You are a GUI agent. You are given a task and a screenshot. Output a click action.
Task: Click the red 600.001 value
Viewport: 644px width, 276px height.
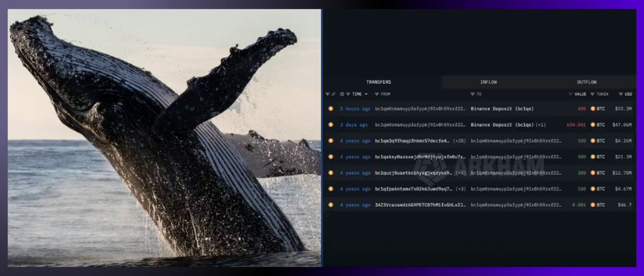576,125
